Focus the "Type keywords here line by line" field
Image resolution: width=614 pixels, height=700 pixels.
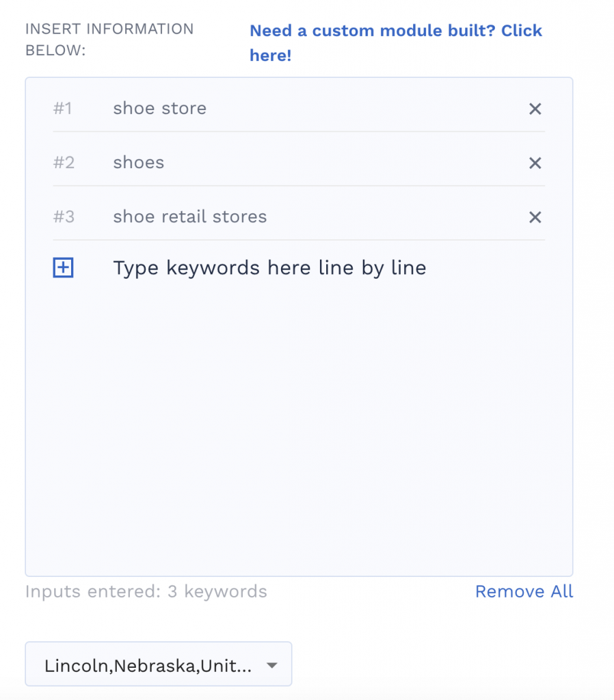(x=269, y=268)
